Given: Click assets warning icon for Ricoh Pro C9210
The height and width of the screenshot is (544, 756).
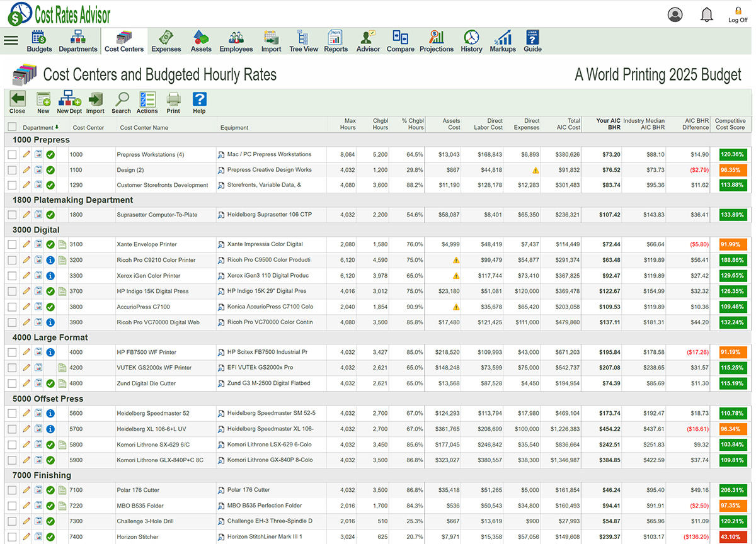Looking at the screenshot, I should (x=456, y=260).
